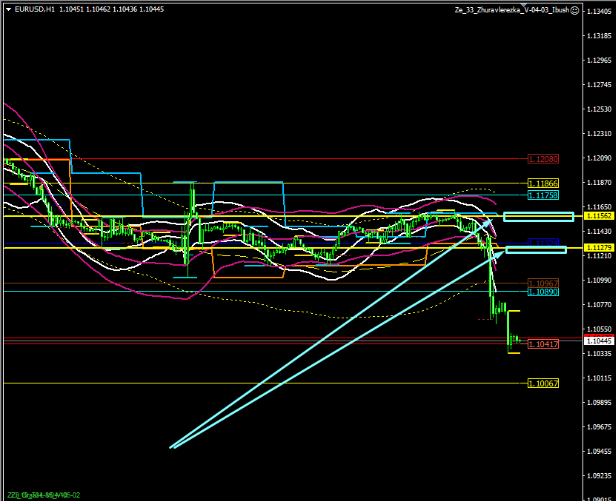616x501 pixels.
Task: Select the cyan 1.11758 price label
Action: click(x=542, y=196)
